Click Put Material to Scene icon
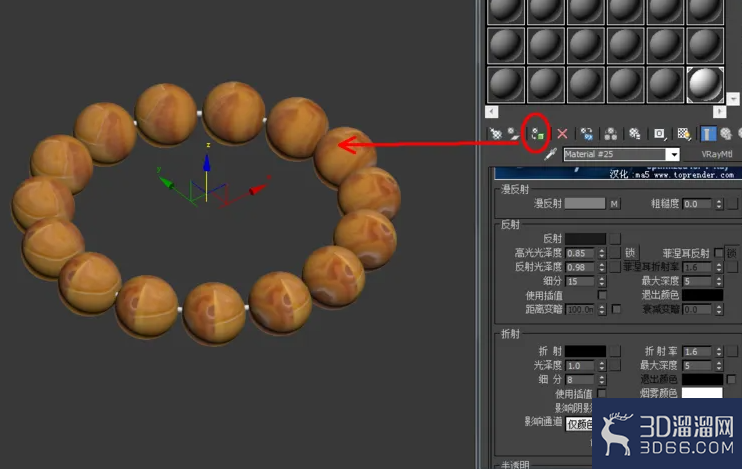 513,134
